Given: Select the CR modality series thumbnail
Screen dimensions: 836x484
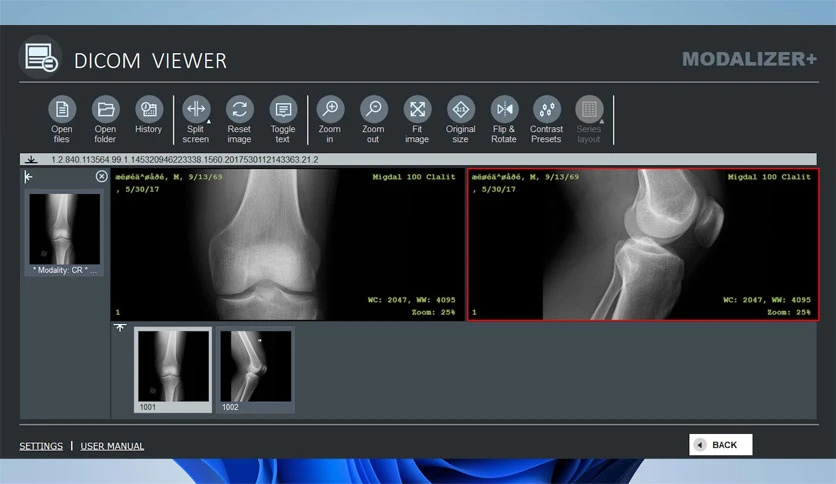Looking at the screenshot, I should tap(65, 229).
